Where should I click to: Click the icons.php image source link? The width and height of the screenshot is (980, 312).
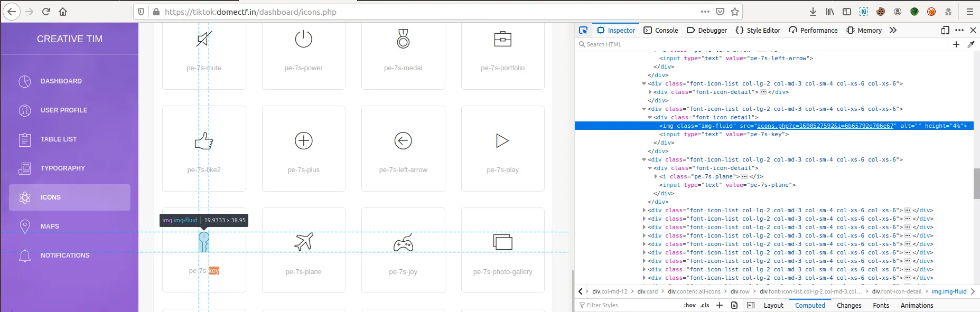(825, 126)
